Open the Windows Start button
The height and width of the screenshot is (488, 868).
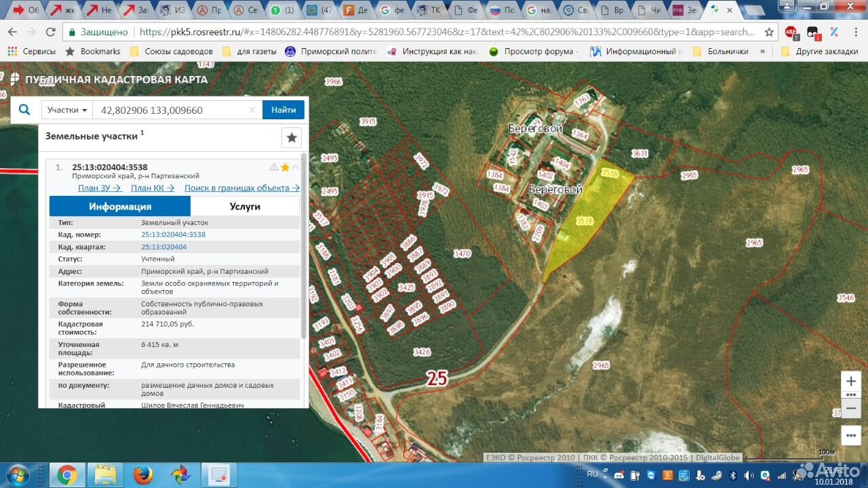(x=17, y=474)
